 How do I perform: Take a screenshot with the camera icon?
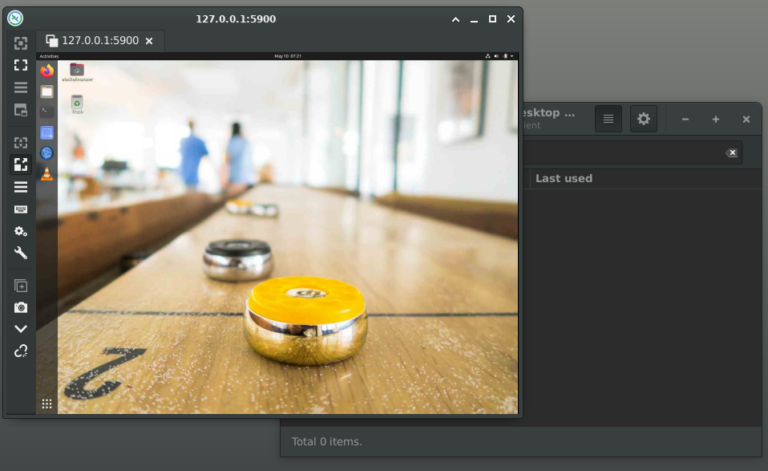pyautogui.click(x=20, y=308)
